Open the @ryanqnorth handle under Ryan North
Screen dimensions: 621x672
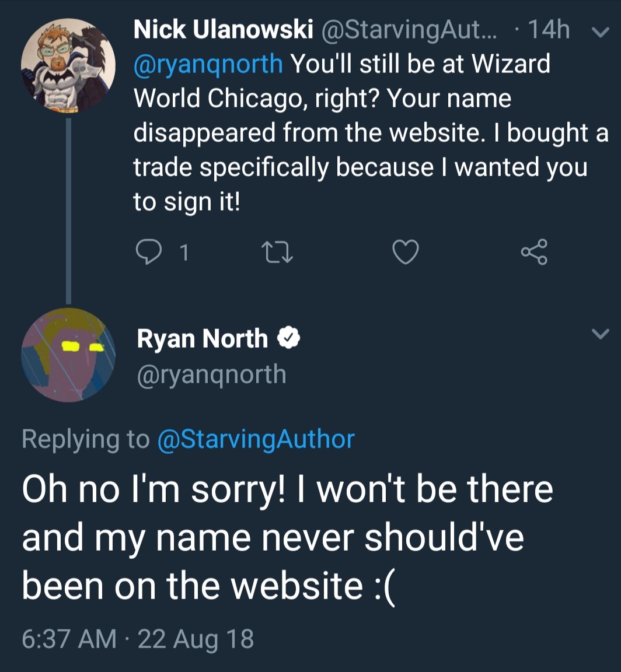click(x=211, y=374)
